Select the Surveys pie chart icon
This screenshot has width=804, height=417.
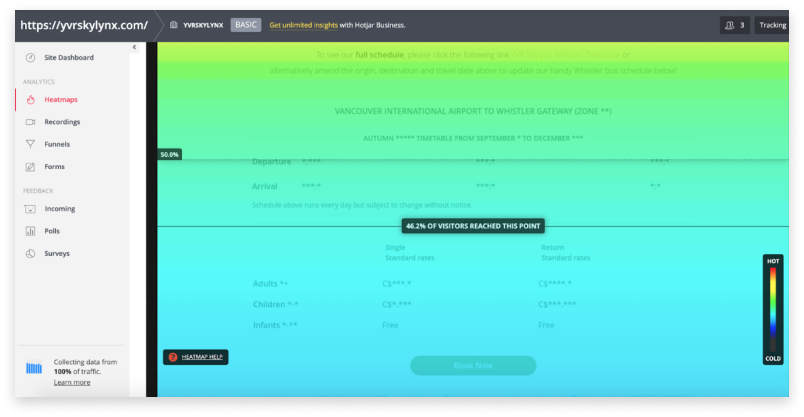point(30,253)
